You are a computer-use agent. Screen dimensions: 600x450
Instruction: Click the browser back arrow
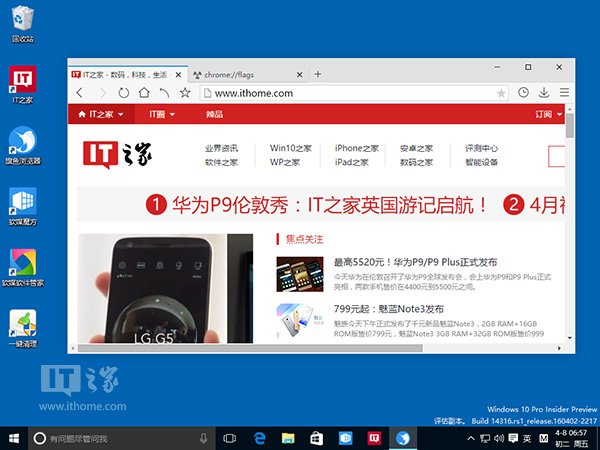click(80, 93)
